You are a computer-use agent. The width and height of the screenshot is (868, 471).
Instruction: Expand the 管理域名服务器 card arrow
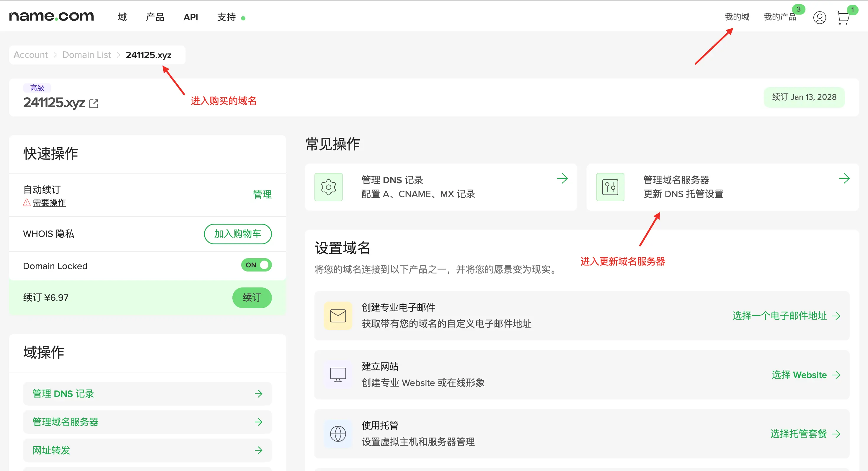(844, 179)
